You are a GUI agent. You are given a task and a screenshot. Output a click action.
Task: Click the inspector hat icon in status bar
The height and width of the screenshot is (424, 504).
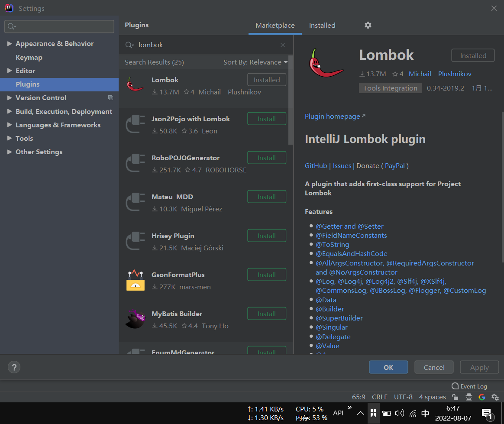pyautogui.click(x=469, y=397)
